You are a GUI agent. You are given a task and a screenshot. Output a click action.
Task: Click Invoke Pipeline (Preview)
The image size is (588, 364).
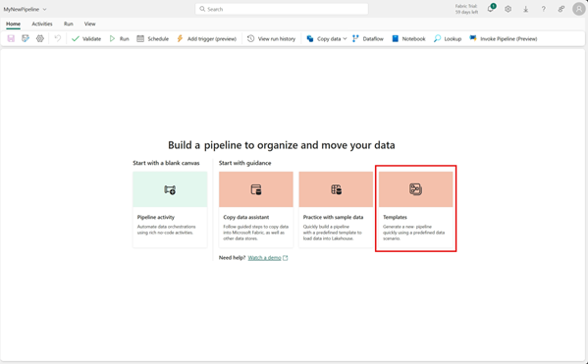click(504, 38)
